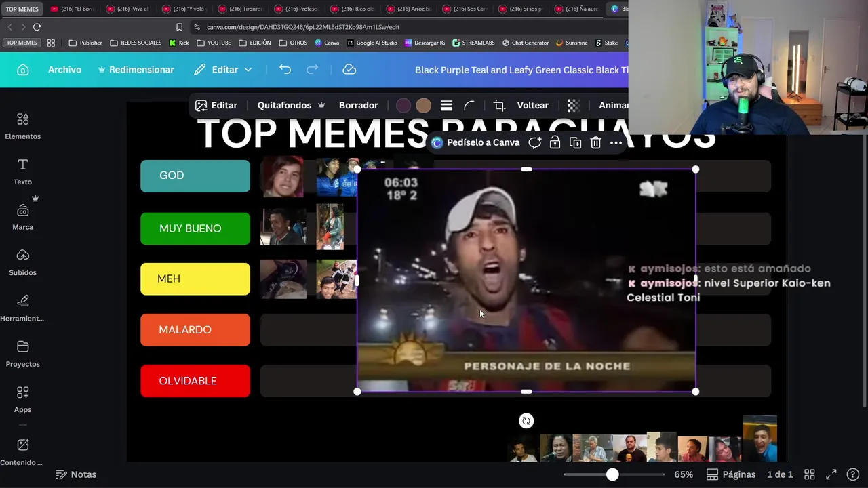Open the Chat Generator bookmark
This screenshot has height=488, width=868.
[x=526, y=43]
